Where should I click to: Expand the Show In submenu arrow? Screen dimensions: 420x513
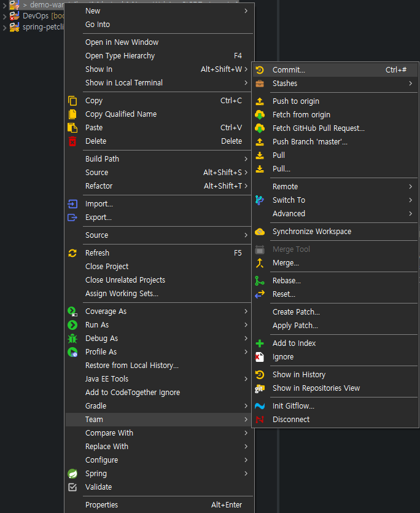[x=246, y=69]
